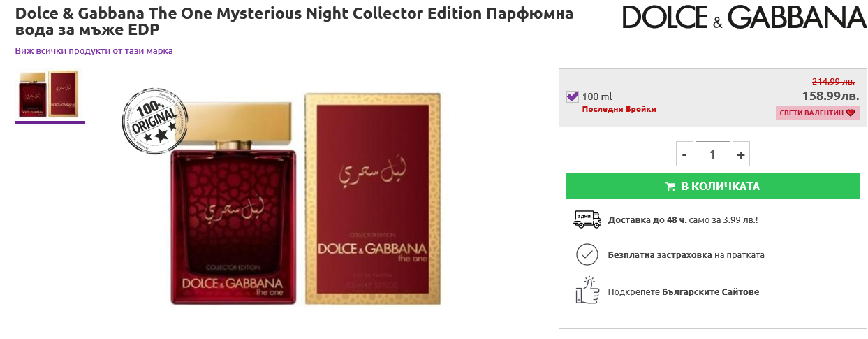Click the delivery truck icon
Viewport: 868px width, 339px height.
[x=587, y=219]
